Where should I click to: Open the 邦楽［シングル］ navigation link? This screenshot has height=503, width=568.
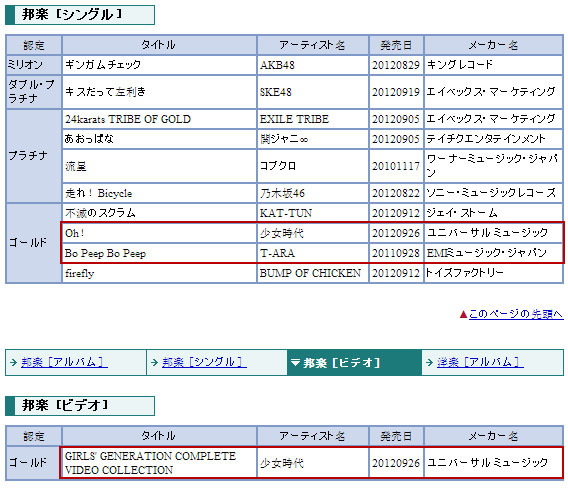coord(204,362)
